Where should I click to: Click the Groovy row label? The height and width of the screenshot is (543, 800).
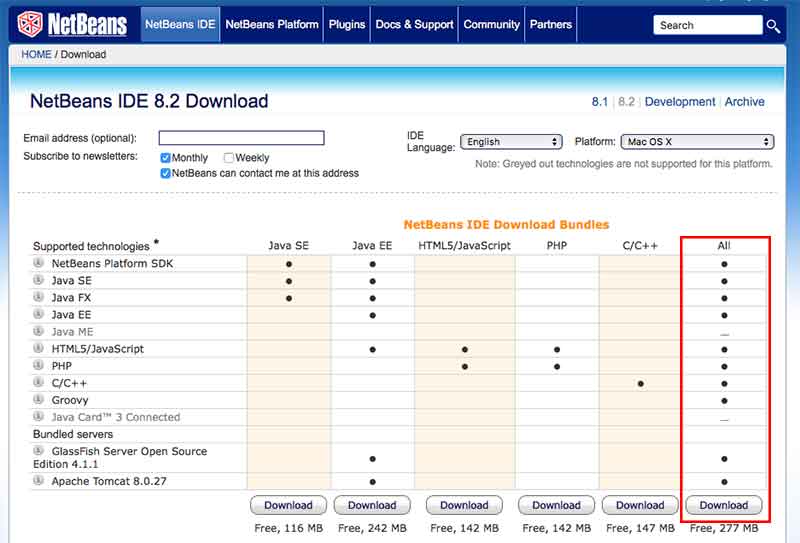click(x=70, y=400)
